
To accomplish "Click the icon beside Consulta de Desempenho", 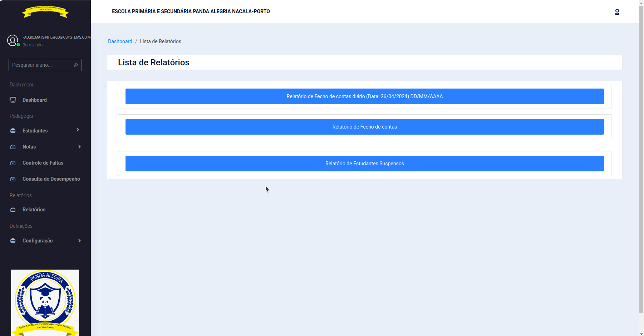I will (13, 179).
